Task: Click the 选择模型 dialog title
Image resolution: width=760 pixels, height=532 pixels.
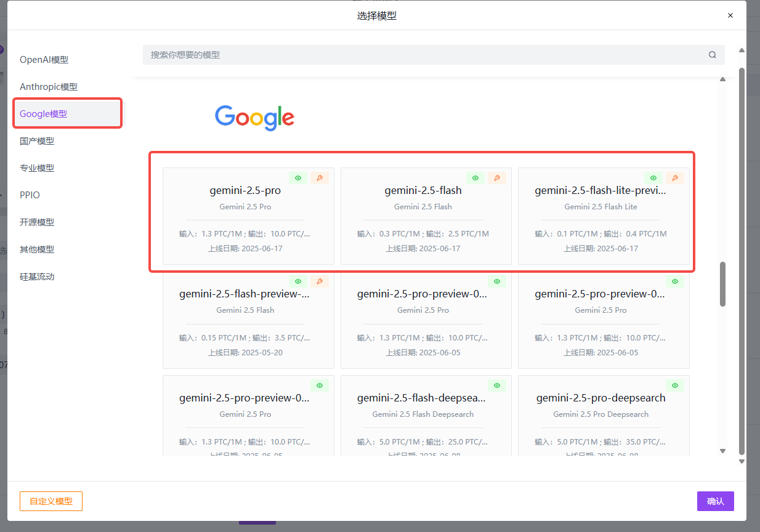Action: click(377, 16)
